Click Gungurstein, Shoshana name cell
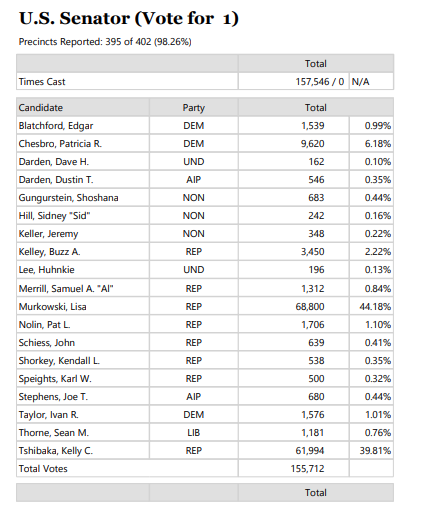The width and height of the screenshot is (429, 525). [x=83, y=198]
